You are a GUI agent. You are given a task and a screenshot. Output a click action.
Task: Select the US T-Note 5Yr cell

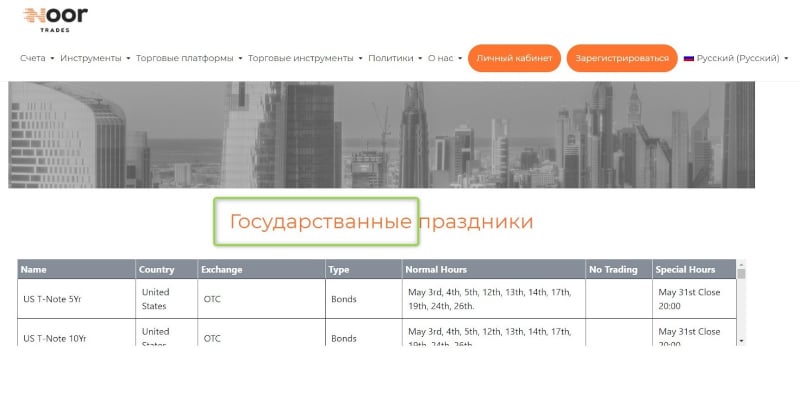77,299
